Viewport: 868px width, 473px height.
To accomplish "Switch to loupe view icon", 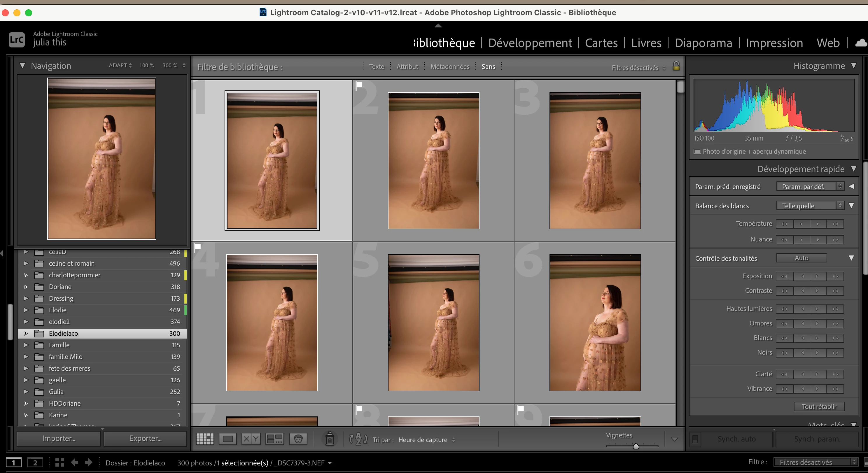I will tap(228, 439).
